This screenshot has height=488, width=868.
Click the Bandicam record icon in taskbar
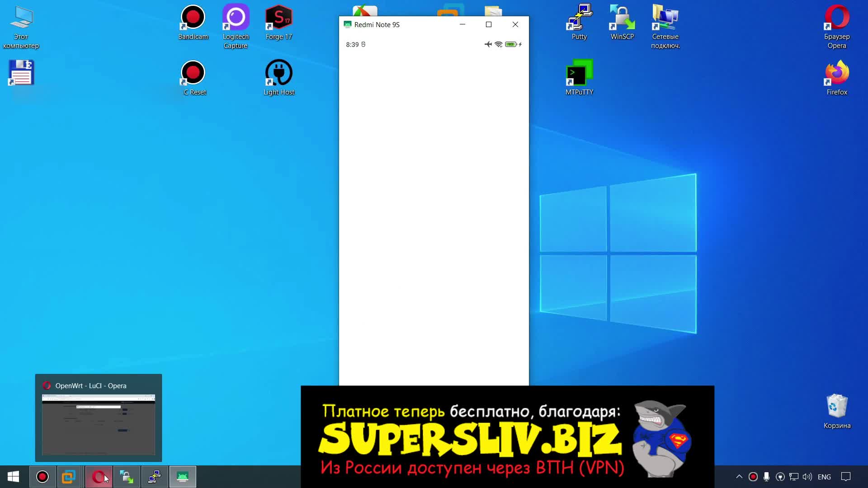click(42, 477)
